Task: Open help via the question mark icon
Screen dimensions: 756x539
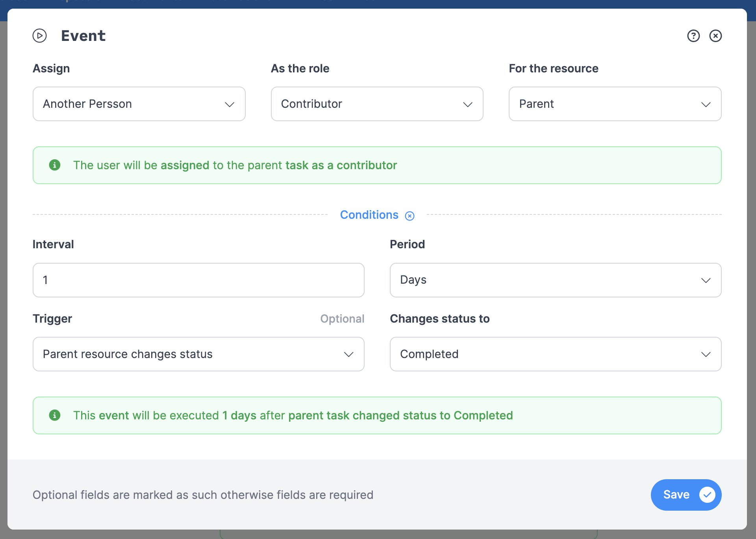Action: click(x=693, y=36)
